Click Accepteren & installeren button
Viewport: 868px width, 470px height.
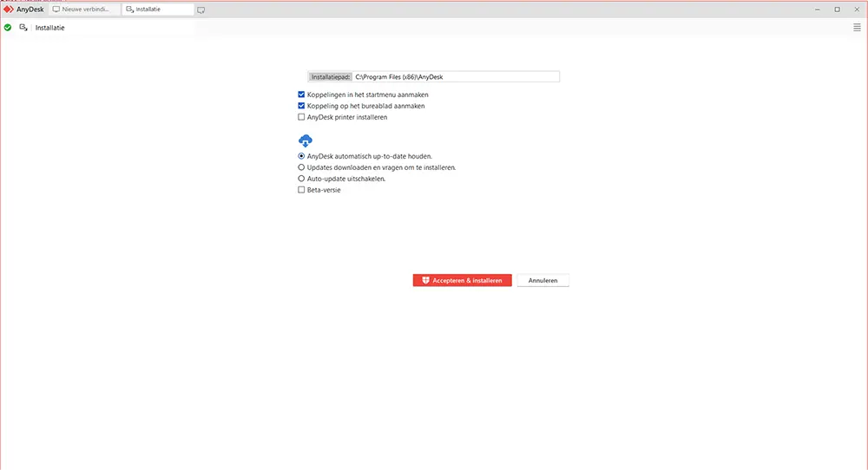[463, 280]
